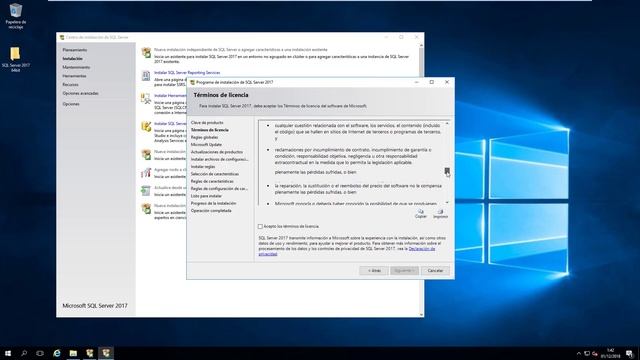Switch to SQL Server Installation Center taskbar button
This screenshot has width=640, height=360.
[x=89, y=353]
